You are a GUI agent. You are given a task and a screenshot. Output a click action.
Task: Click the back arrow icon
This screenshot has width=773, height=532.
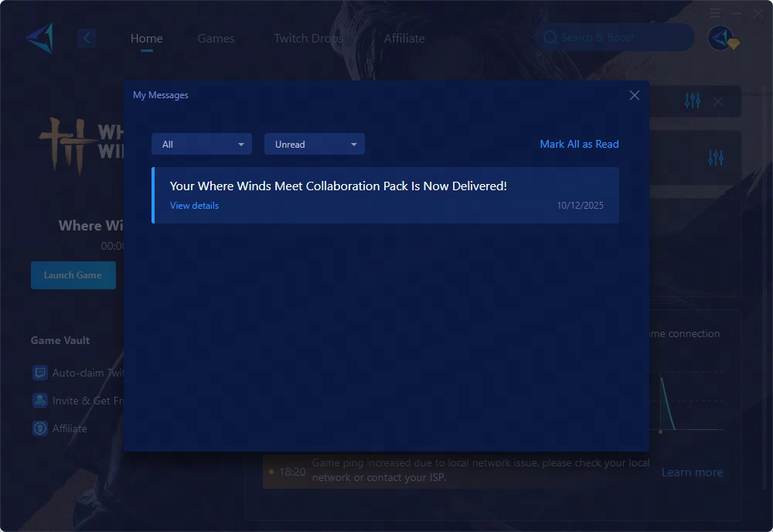pos(87,38)
